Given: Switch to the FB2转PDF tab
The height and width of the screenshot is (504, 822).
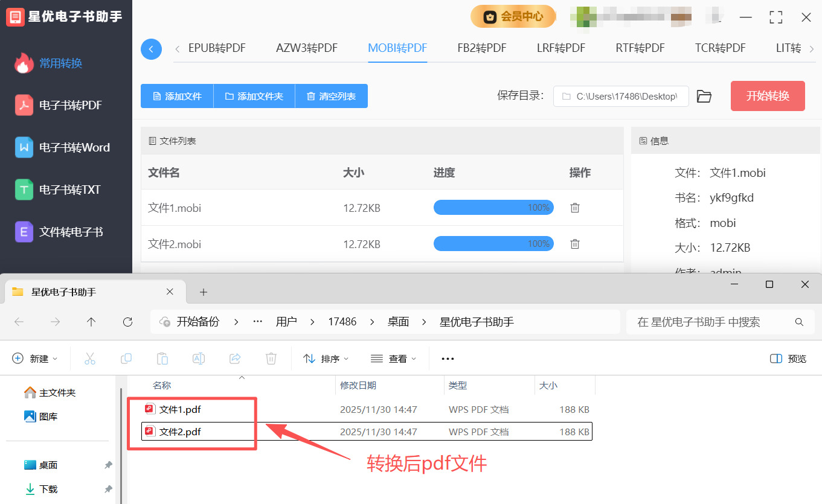Looking at the screenshot, I should coord(482,48).
